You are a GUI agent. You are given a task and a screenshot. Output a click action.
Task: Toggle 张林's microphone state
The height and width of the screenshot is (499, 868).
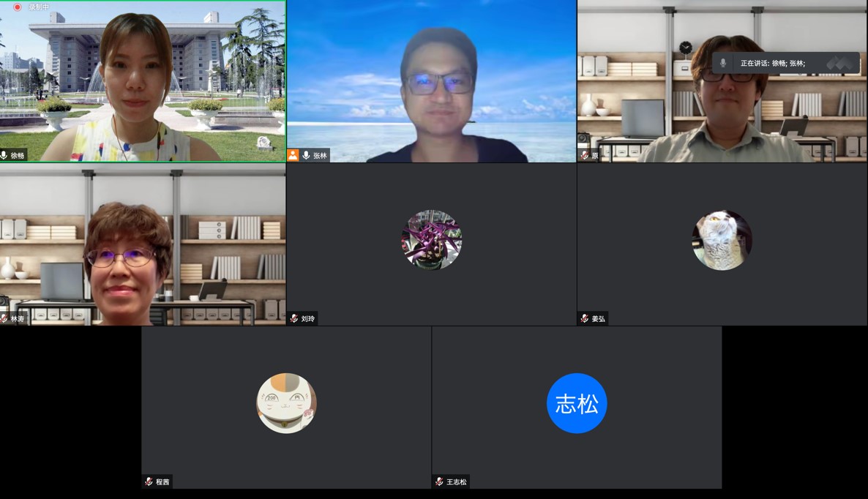[x=306, y=155]
